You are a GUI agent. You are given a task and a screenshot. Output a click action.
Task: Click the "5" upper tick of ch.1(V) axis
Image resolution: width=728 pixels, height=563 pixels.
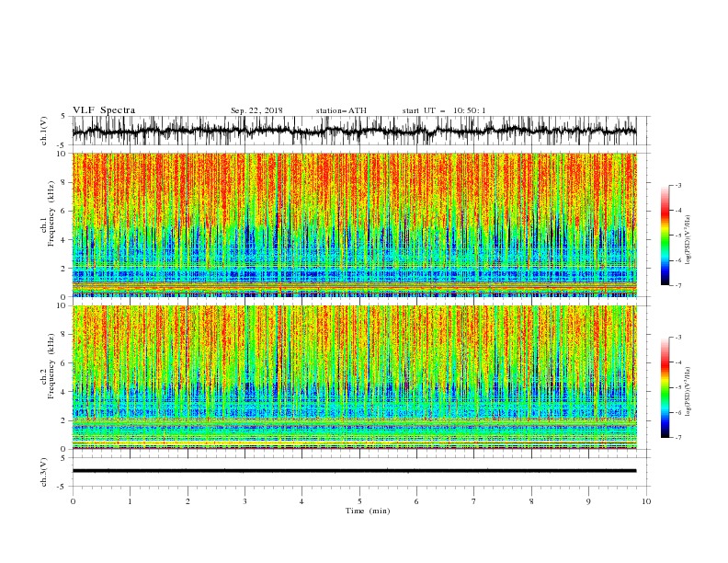point(63,117)
